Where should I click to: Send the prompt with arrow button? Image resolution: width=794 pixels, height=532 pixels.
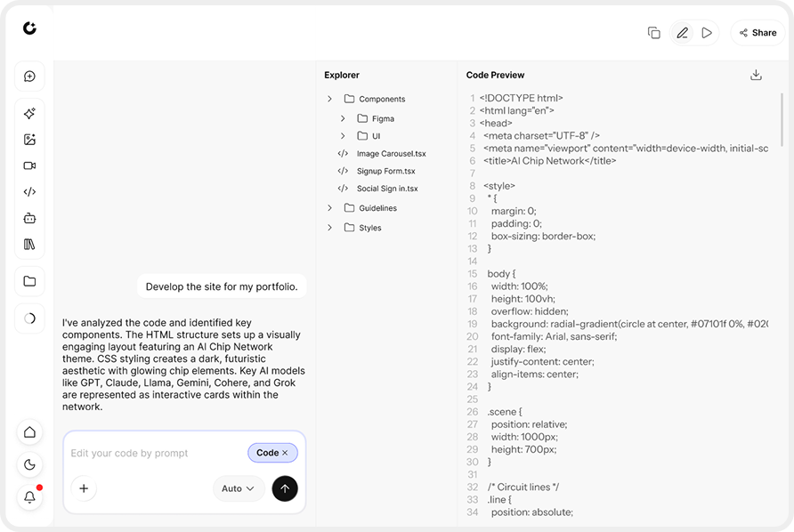tap(285, 488)
